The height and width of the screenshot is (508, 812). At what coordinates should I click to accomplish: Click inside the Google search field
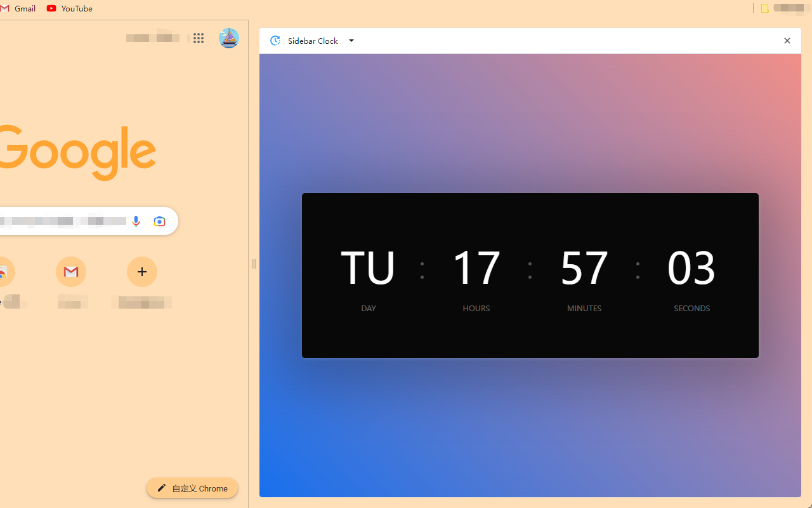(x=63, y=221)
